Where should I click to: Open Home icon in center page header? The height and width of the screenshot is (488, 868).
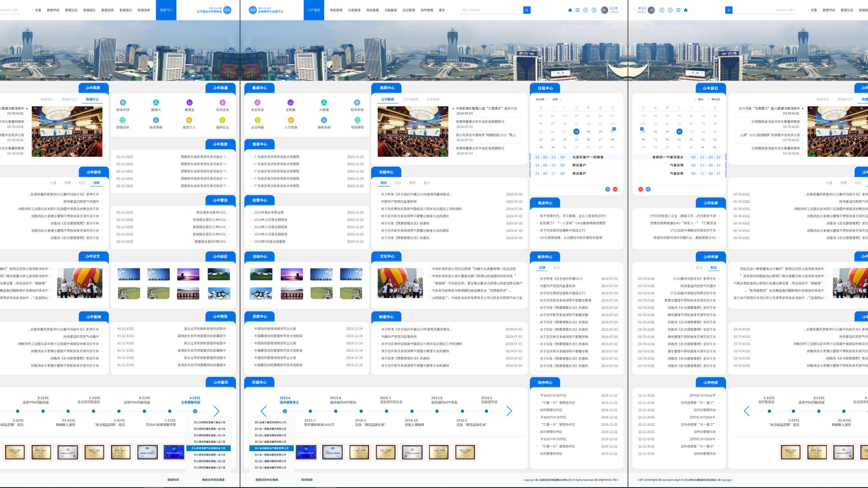pos(570,10)
